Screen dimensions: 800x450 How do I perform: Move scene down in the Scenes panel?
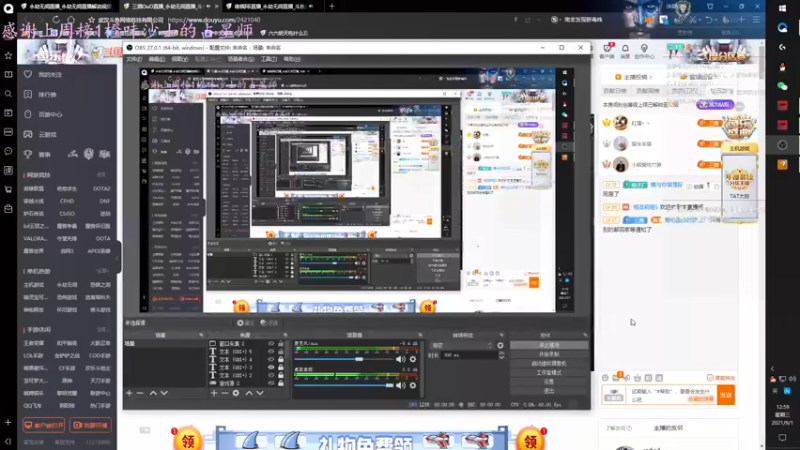164,393
